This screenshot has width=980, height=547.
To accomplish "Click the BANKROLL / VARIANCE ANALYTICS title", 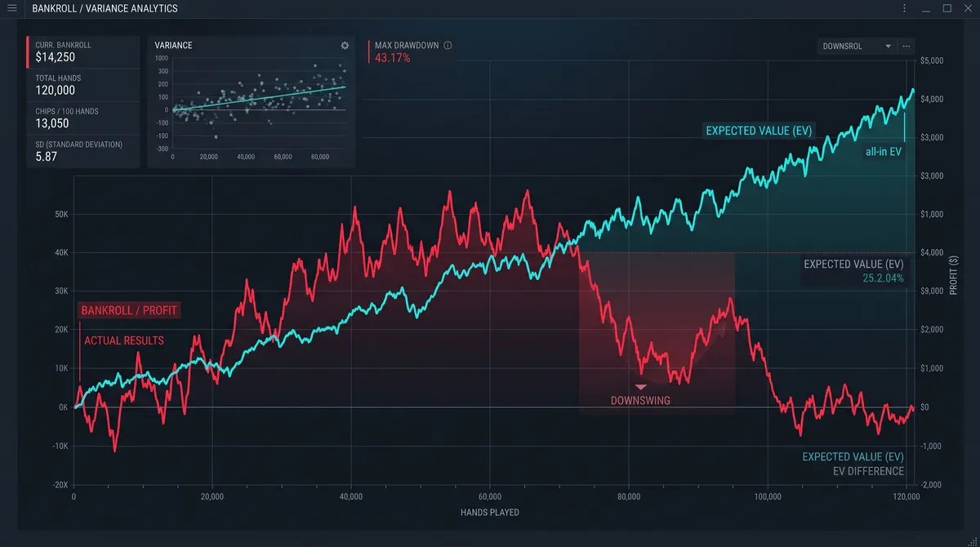I will 105,8.
